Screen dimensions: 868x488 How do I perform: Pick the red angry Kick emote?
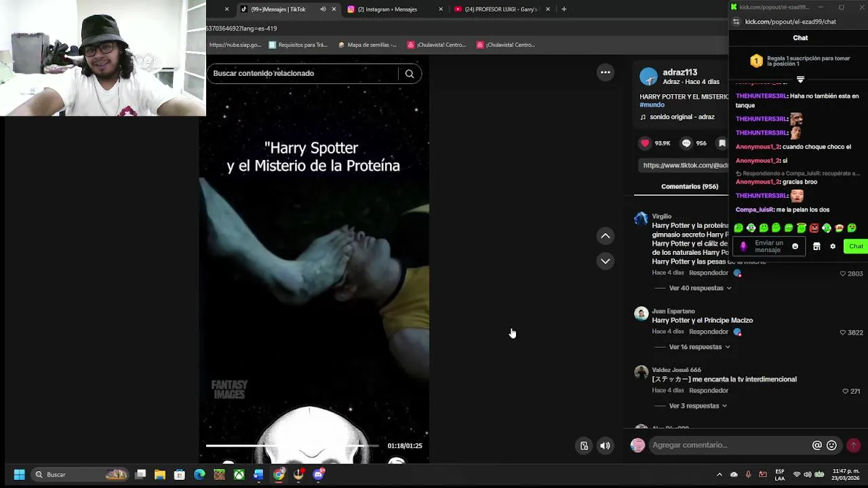[814, 228]
